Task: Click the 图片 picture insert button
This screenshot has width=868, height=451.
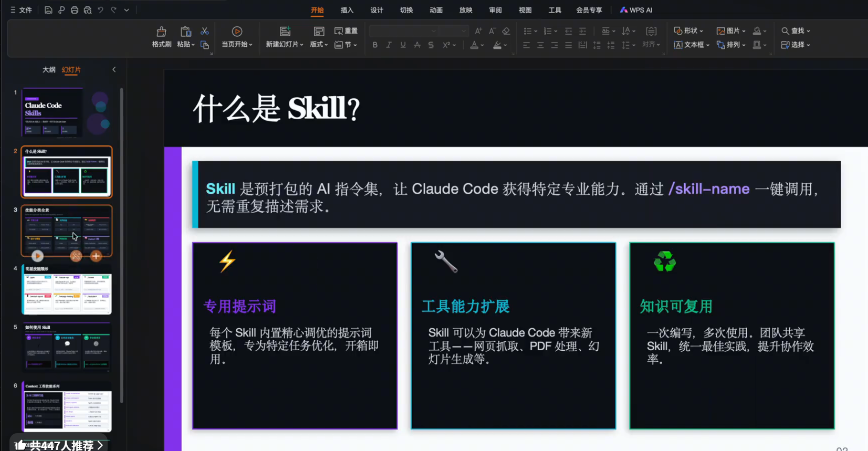Action: point(731,31)
